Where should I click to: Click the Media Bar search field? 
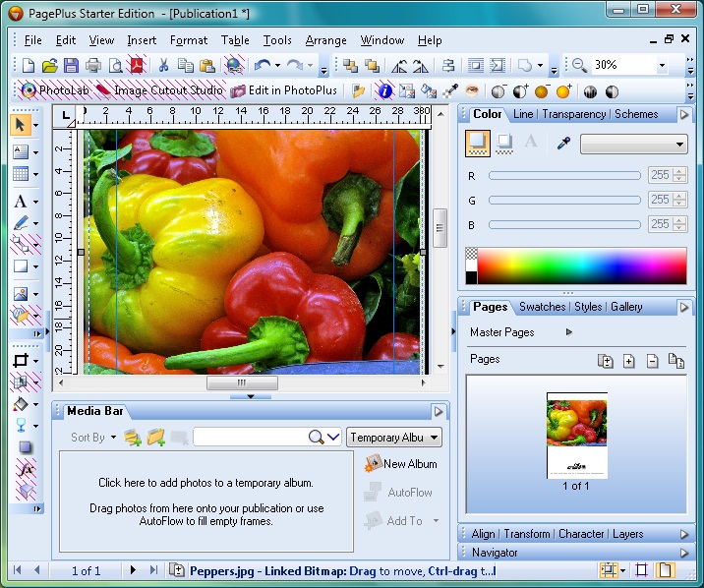pos(250,437)
